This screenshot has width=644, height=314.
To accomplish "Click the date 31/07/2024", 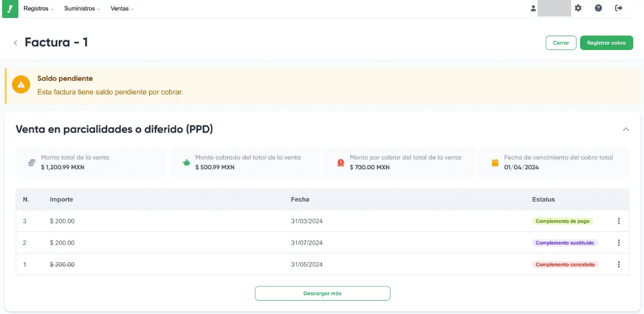I will coord(307,243).
